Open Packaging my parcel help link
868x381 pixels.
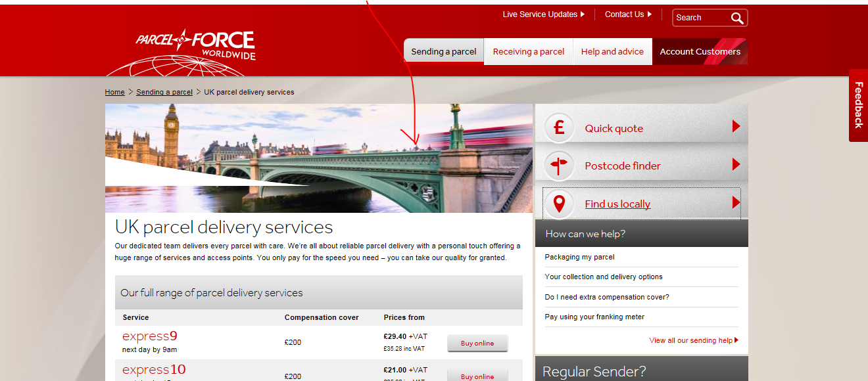579,257
